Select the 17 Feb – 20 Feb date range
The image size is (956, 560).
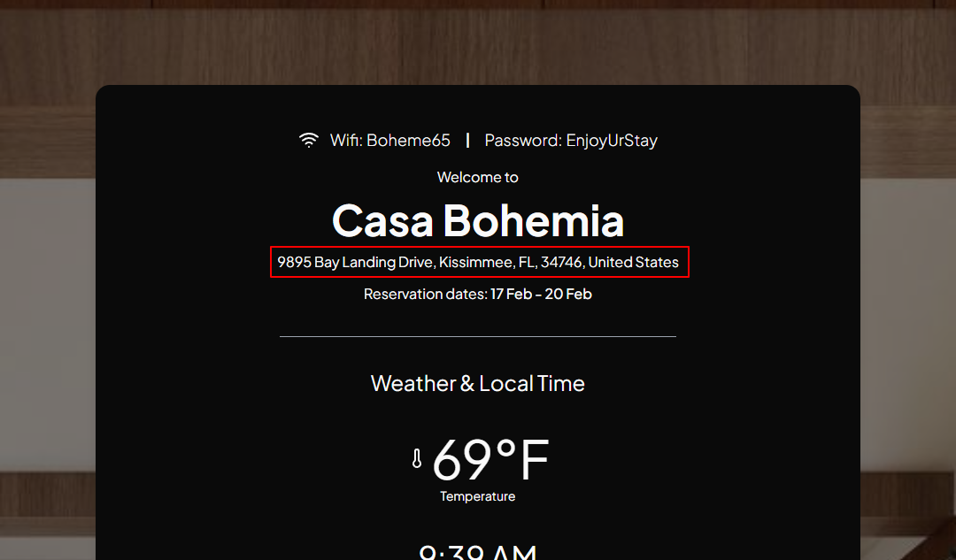[541, 294]
